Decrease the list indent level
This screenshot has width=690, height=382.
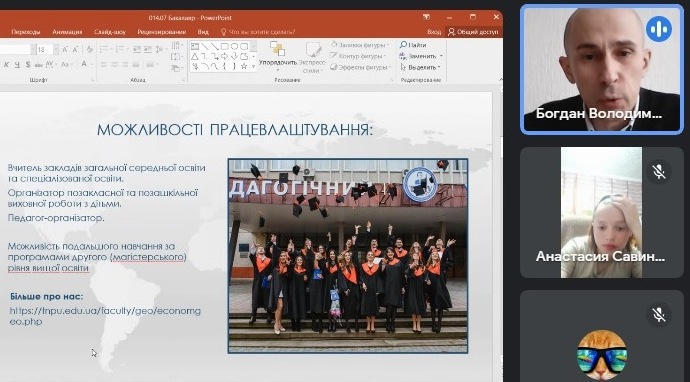tap(137, 49)
